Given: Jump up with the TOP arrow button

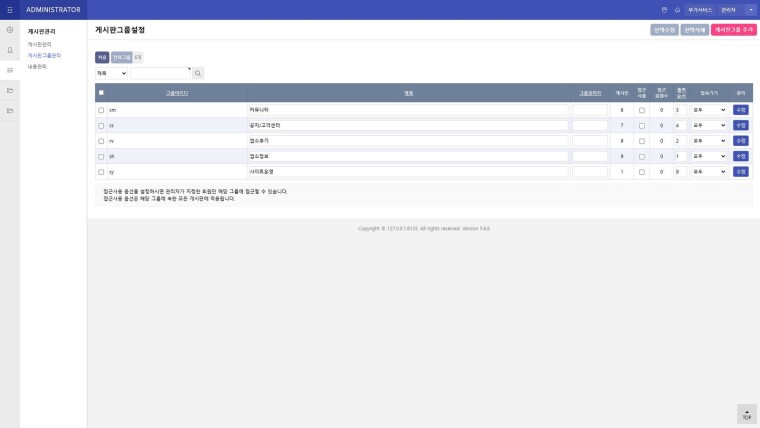Looking at the screenshot, I should point(747,414).
